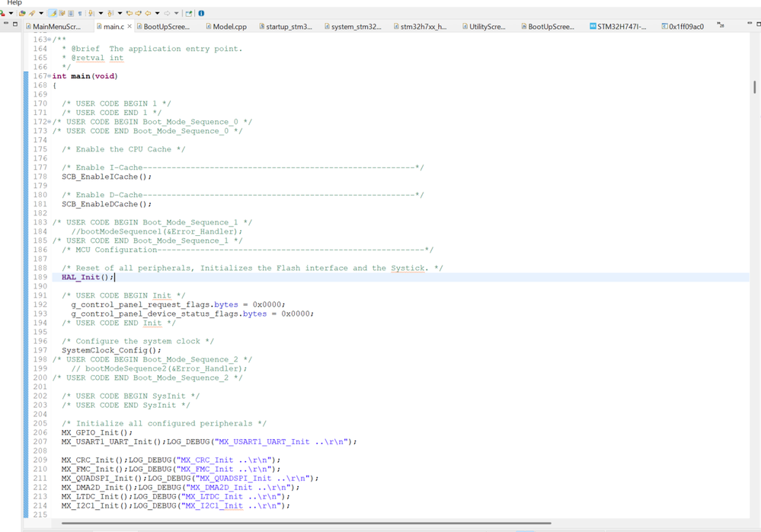Click the Previous Annotation toolbar icon
The image size is (761, 532).
tap(110, 12)
